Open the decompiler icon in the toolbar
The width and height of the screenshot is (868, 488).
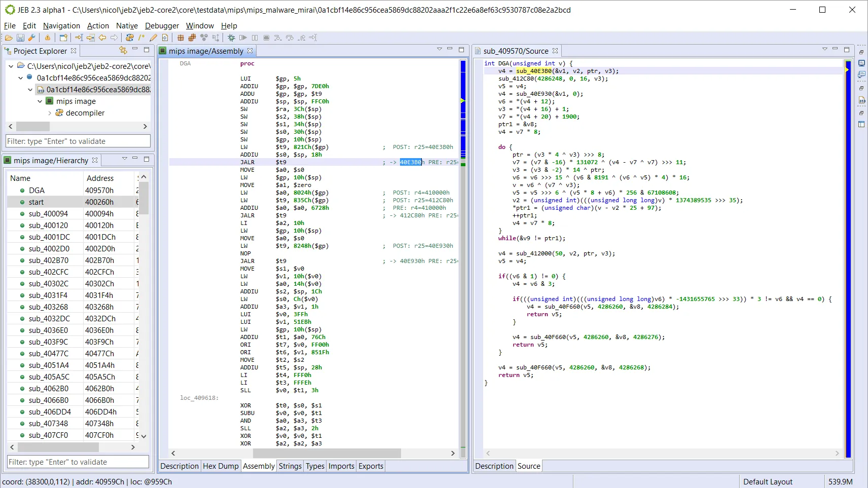[130, 37]
